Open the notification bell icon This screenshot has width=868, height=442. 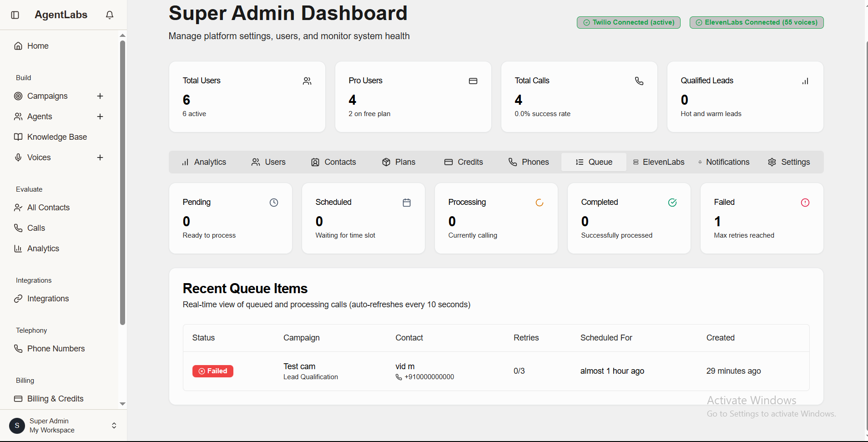pyautogui.click(x=109, y=15)
